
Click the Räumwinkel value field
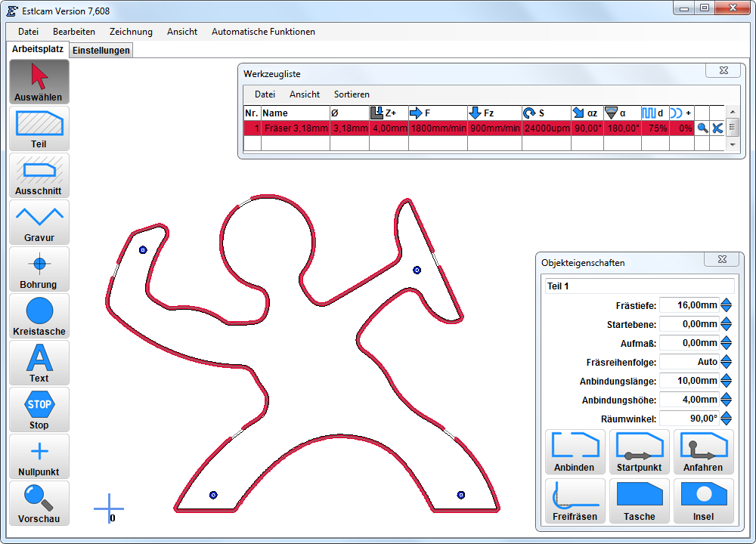click(x=689, y=419)
